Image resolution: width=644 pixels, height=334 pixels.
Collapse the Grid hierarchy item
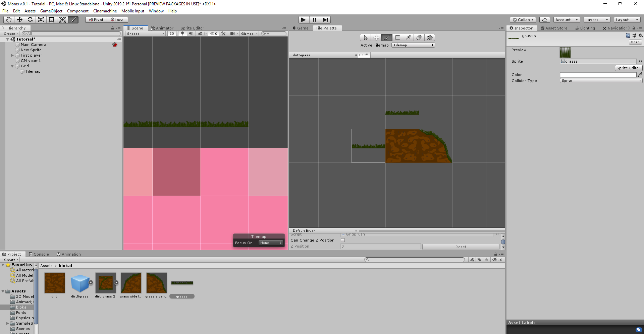[x=12, y=66]
